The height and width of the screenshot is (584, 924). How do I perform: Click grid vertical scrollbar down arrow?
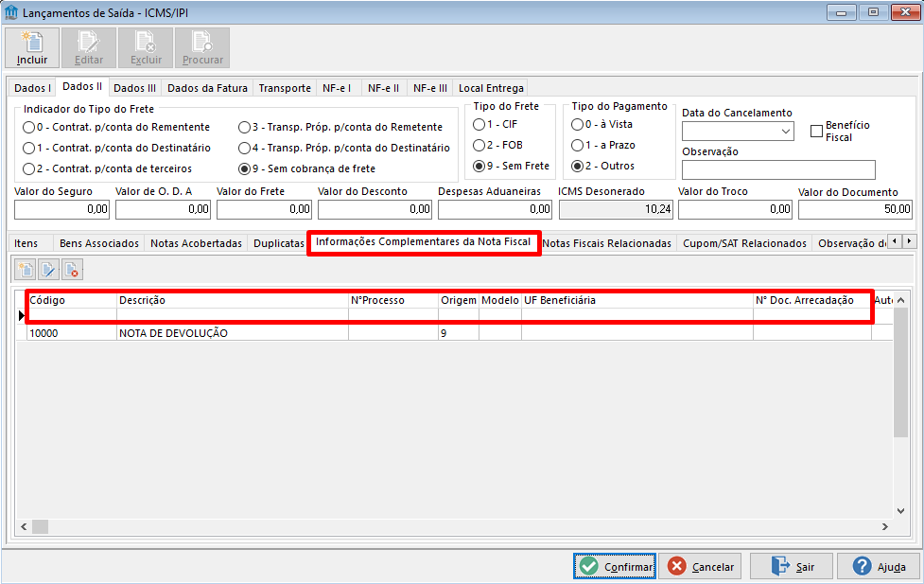(x=900, y=511)
